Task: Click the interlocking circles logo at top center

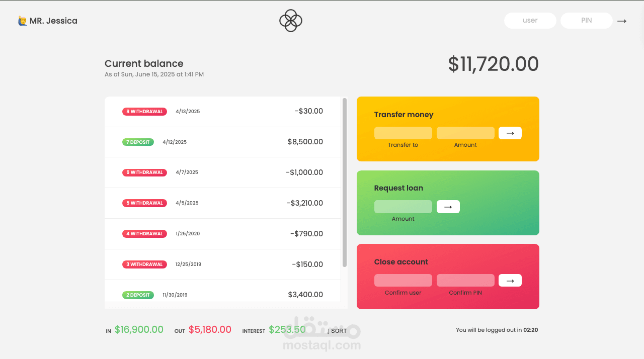Action: [291, 21]
